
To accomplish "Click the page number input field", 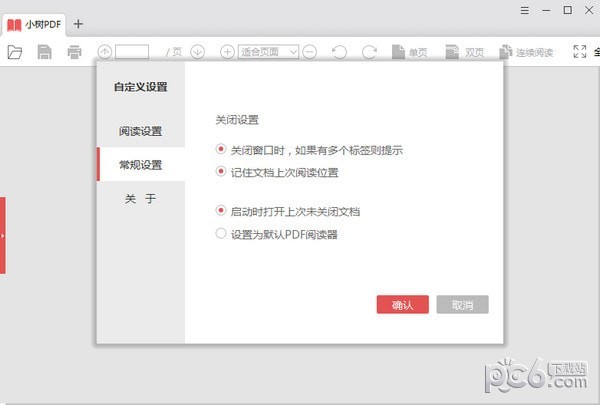I will tap(132, 52).
